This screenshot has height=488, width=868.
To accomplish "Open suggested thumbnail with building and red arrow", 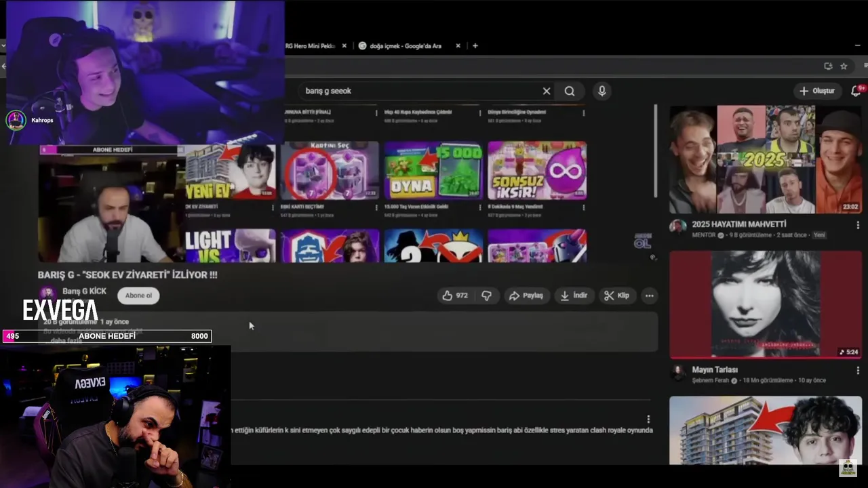I will click(x=766, y=430).
